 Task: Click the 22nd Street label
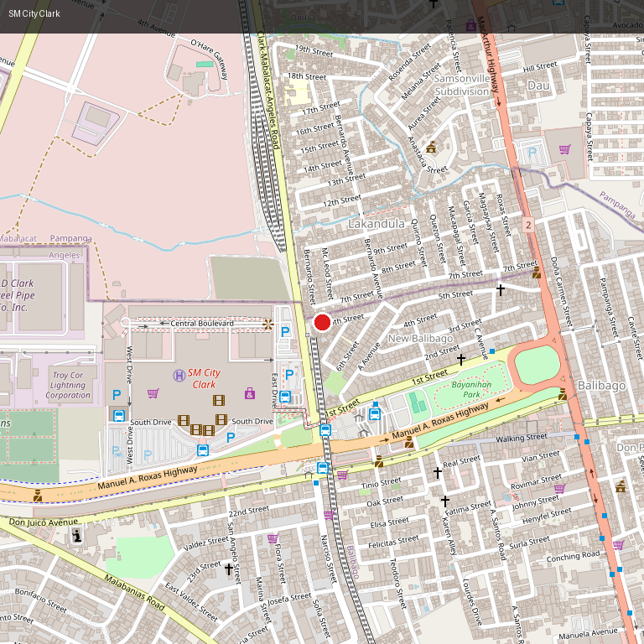[x=249, y=512]
